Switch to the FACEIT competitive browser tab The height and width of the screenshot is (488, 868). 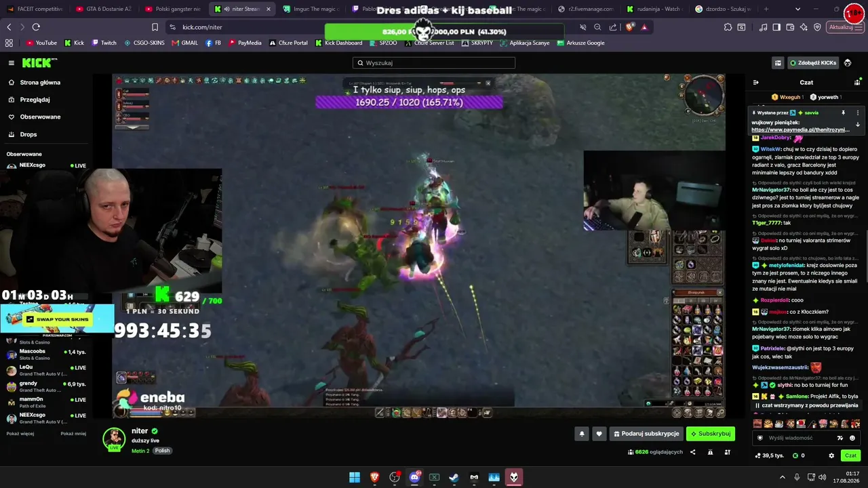point(35,9)
